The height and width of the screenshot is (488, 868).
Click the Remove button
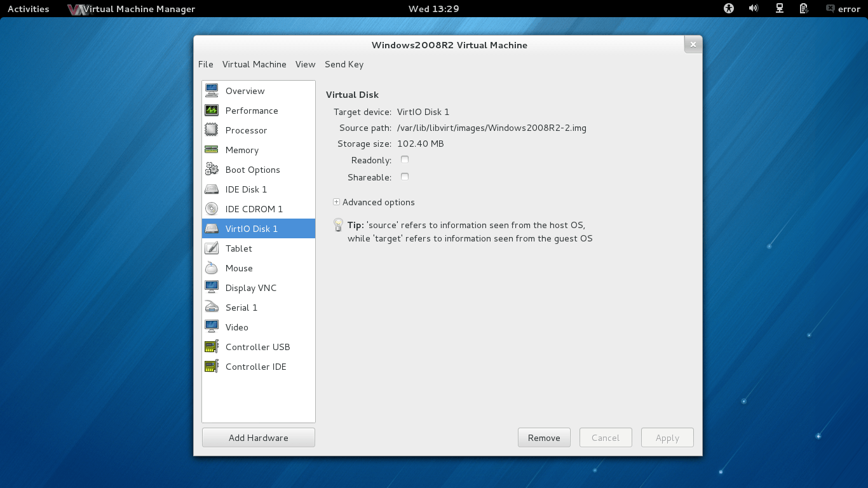[x=544, y=438]
